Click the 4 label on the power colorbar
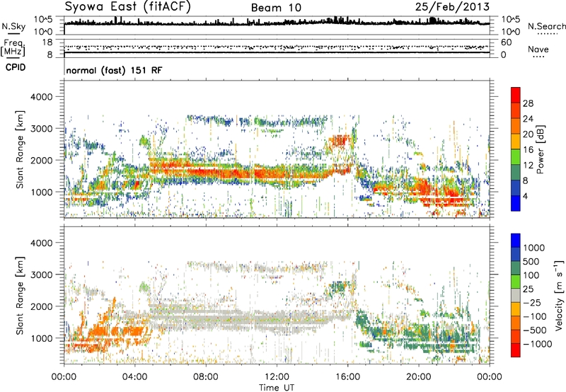 click(526, 197)
